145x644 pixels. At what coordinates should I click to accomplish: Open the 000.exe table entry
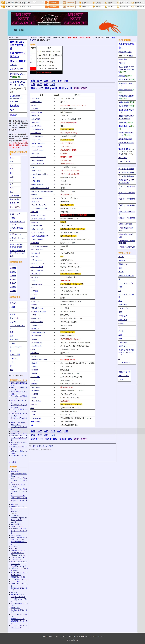point(33,105)
